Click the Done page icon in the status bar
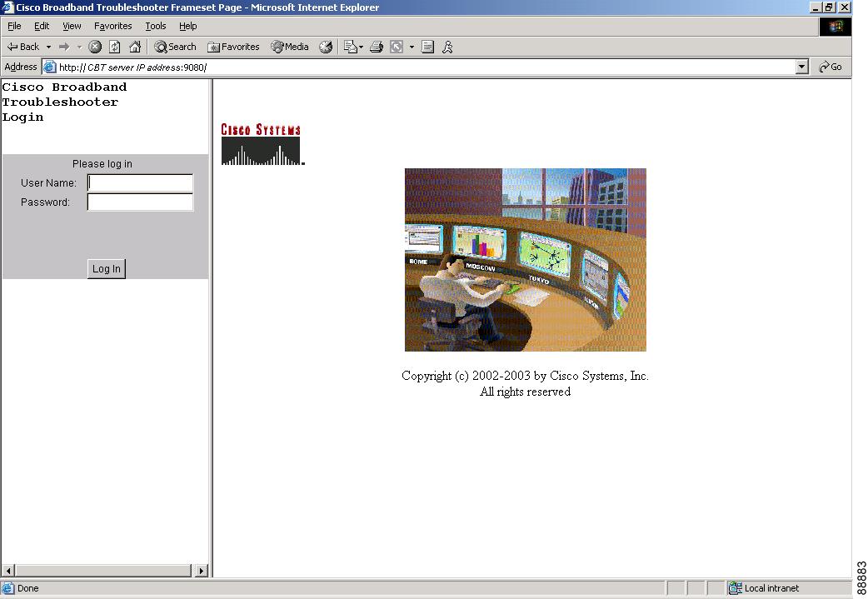 click(8, 588)
